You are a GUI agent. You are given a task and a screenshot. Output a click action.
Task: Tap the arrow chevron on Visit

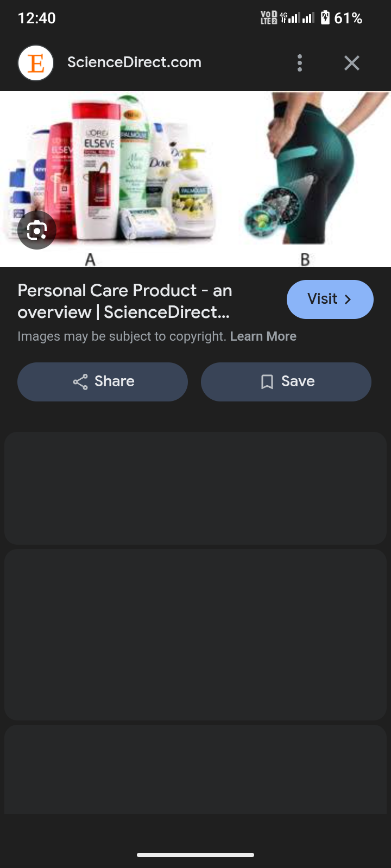click(x=348, y=299)
